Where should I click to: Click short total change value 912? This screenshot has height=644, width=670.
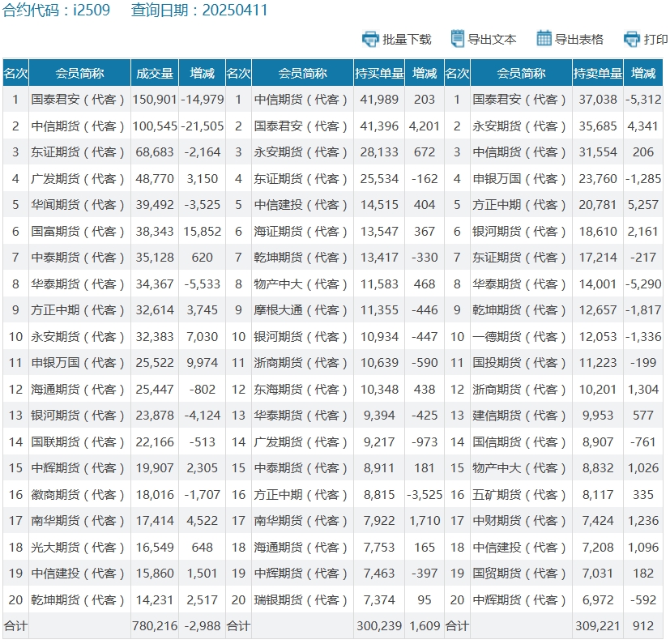[x=643, y=626]
